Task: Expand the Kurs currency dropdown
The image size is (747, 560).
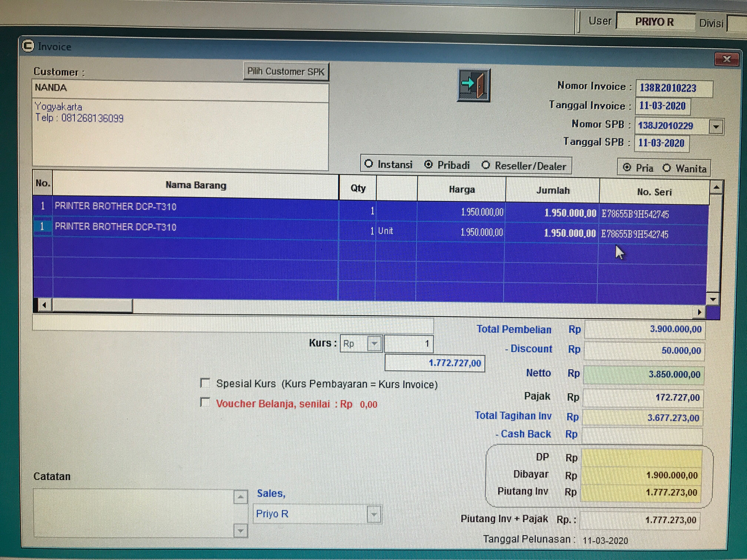Action: pos(374,344)
